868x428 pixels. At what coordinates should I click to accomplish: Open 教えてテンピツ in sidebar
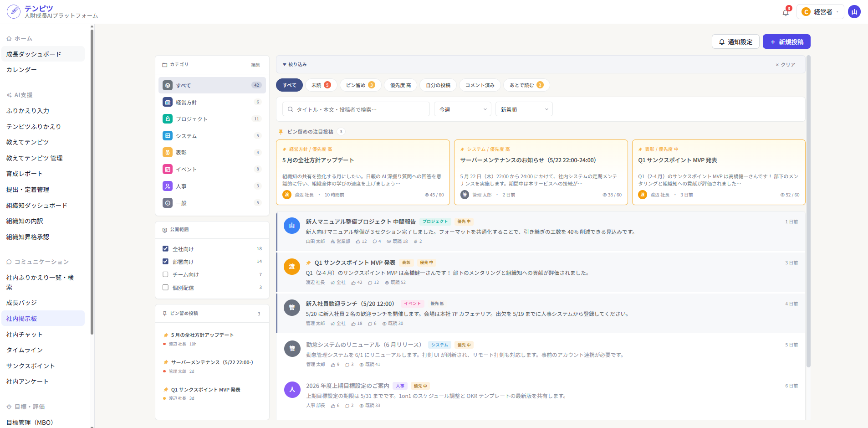click(43, 142)
